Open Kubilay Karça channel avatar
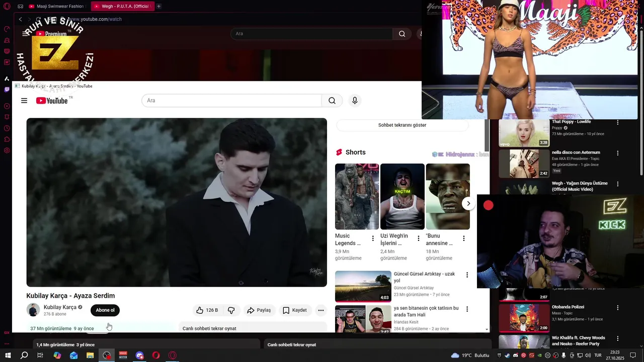The height and width of the screenshot is (362, 644). tap(33, 310)
